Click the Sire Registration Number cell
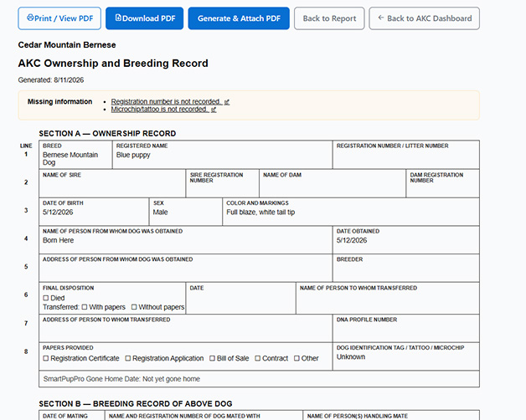 click(x=223, y=183)
